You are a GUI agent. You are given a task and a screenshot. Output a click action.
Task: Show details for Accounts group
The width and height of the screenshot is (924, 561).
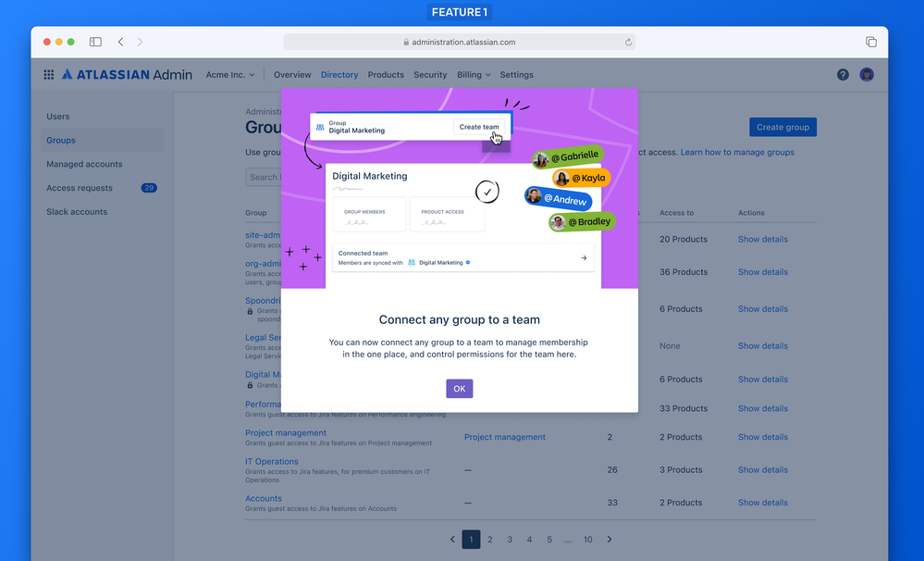pyautogui.click(x=763, y=503)
